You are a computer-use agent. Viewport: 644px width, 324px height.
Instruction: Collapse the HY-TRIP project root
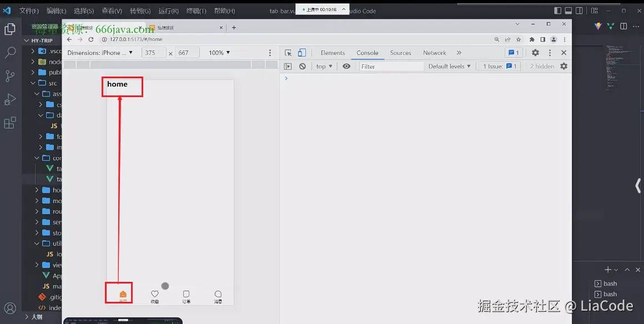27,40
